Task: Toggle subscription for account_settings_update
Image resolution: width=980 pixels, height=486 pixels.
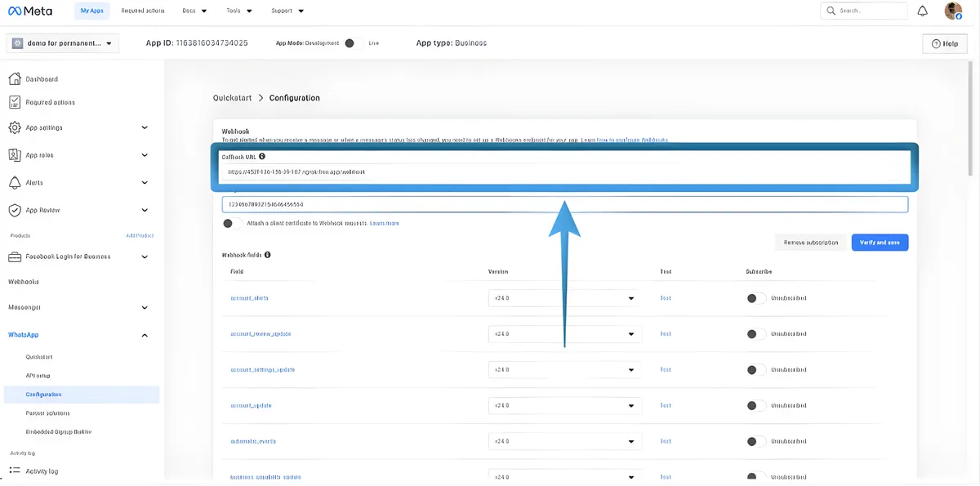Action: pyautogui.click(x=756, y=370)
